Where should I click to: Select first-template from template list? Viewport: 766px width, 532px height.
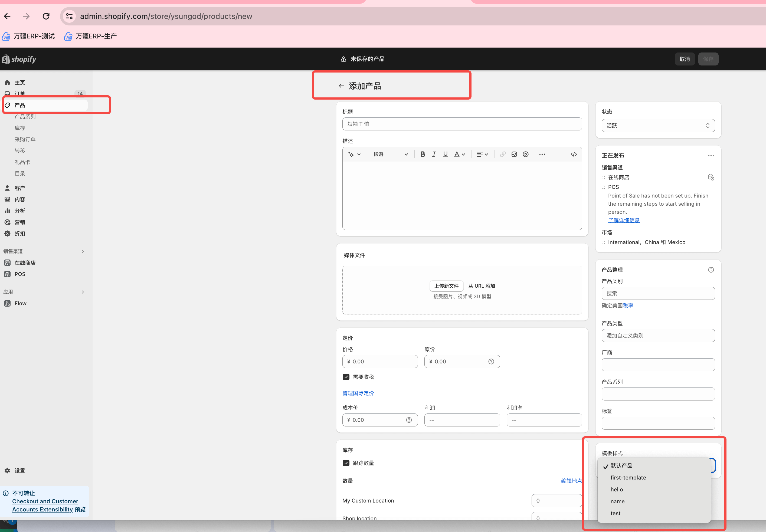point(628,478)
